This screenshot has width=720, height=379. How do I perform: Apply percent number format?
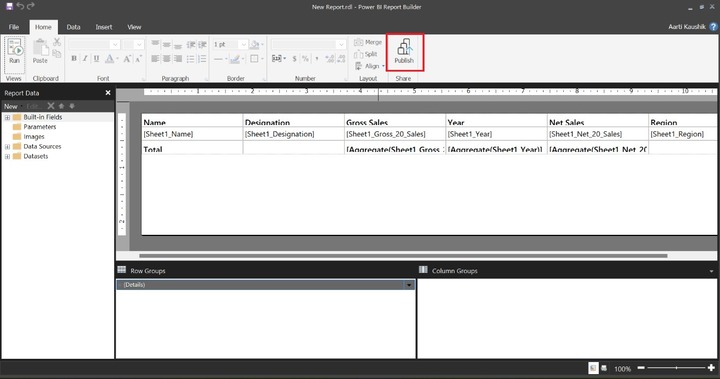tap(305, 59)
